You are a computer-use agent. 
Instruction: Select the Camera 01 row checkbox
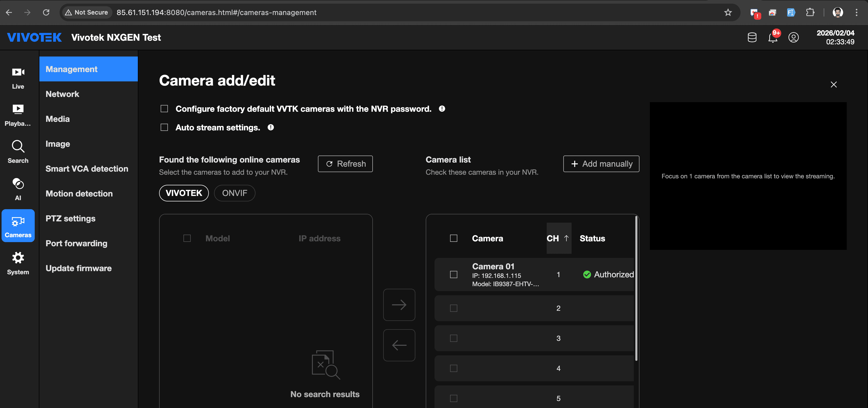[x=453, y=275]
